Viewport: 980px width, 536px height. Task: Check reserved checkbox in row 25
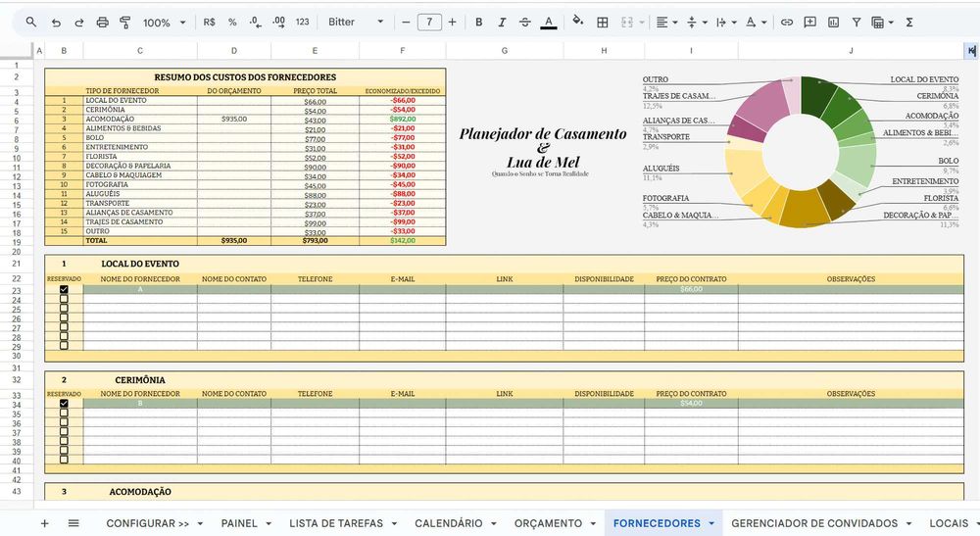click(64, 308)
